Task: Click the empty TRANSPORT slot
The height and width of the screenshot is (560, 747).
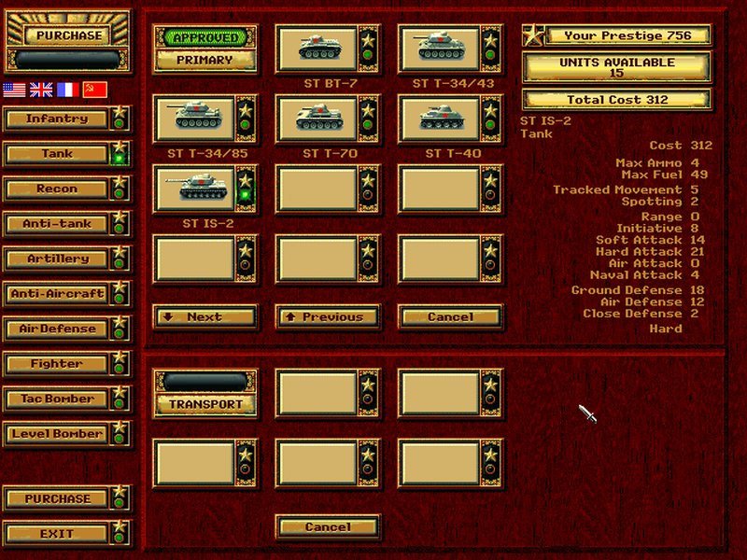Action: pos(204,399)
